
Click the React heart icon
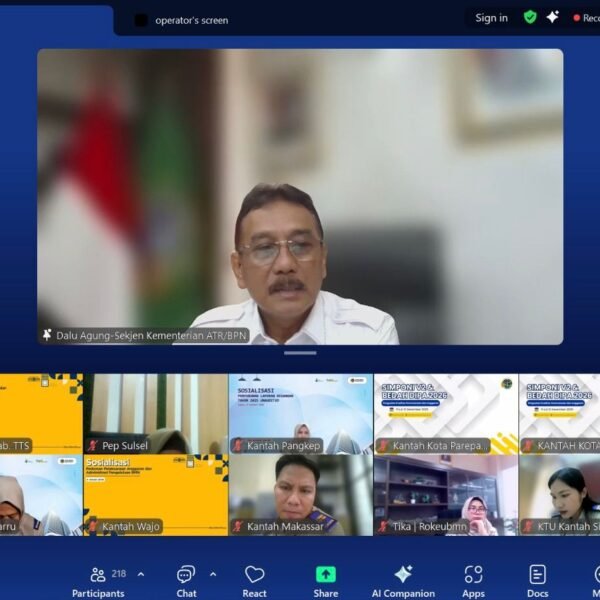pos(255,579)
